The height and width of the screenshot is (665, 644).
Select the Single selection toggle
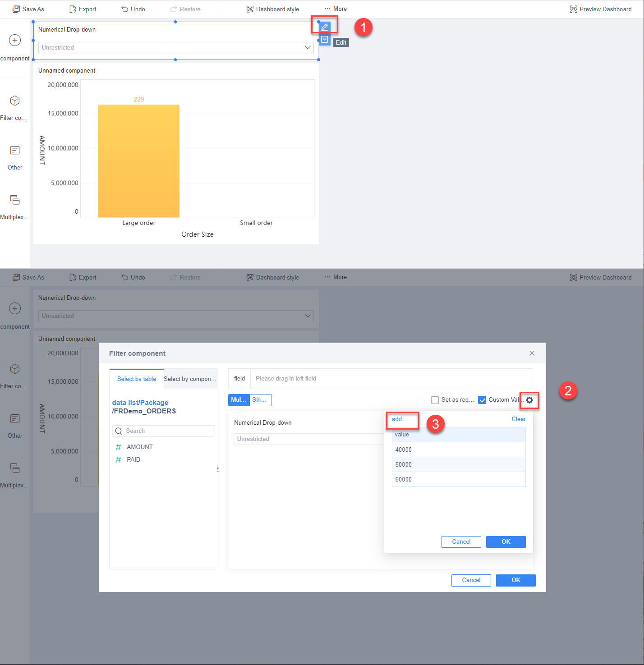point(260,400)
